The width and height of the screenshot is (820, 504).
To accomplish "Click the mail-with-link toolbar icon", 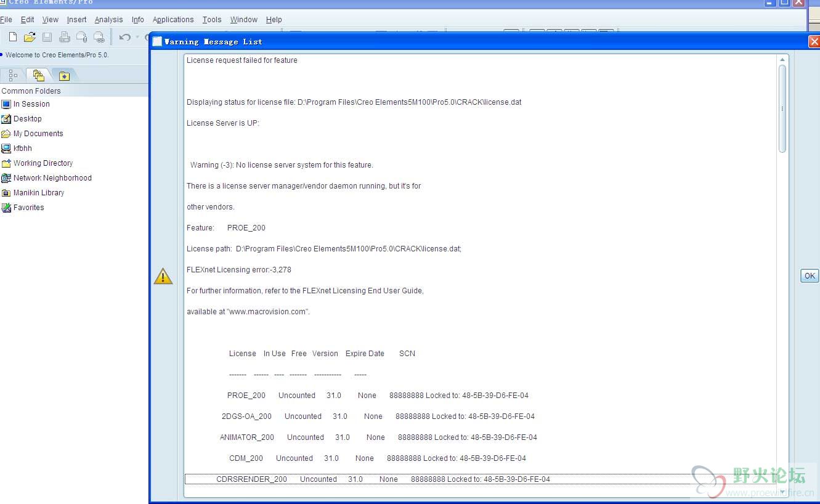I will click(x=99, y=38).
